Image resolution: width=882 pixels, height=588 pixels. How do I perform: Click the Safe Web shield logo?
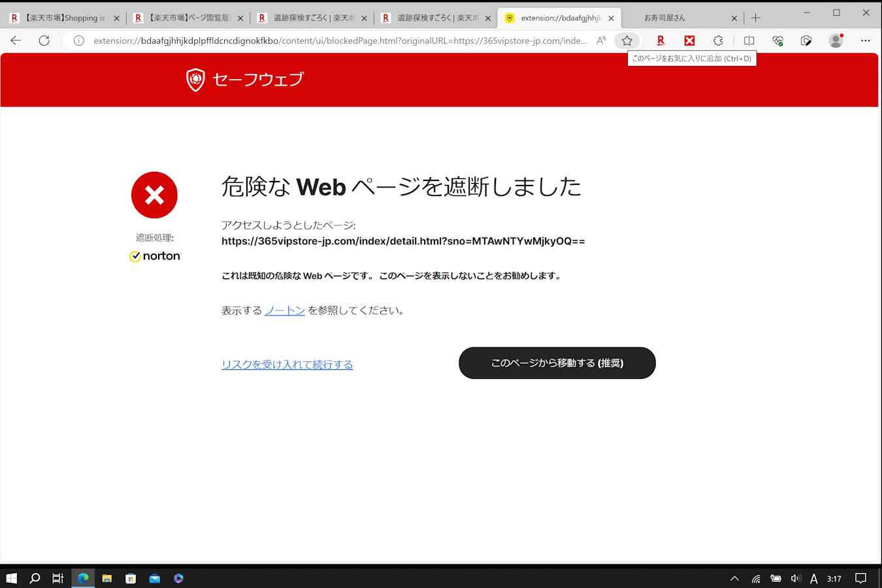[195, 80]
